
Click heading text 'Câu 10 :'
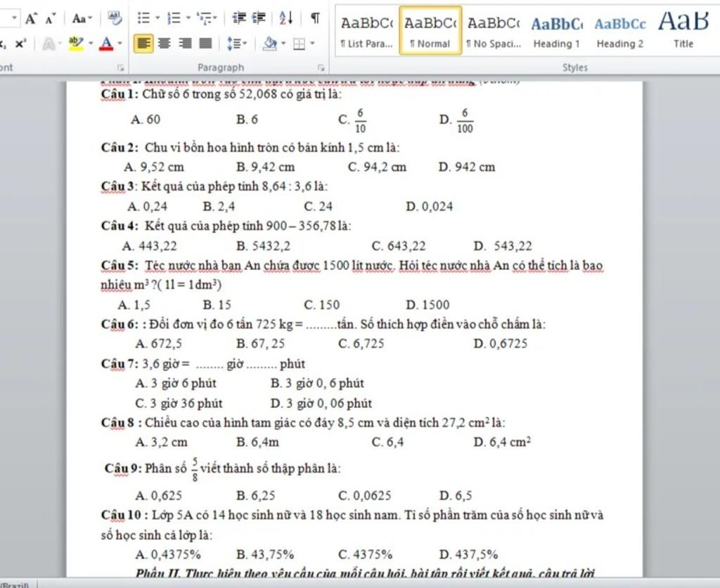click(124, 516)
